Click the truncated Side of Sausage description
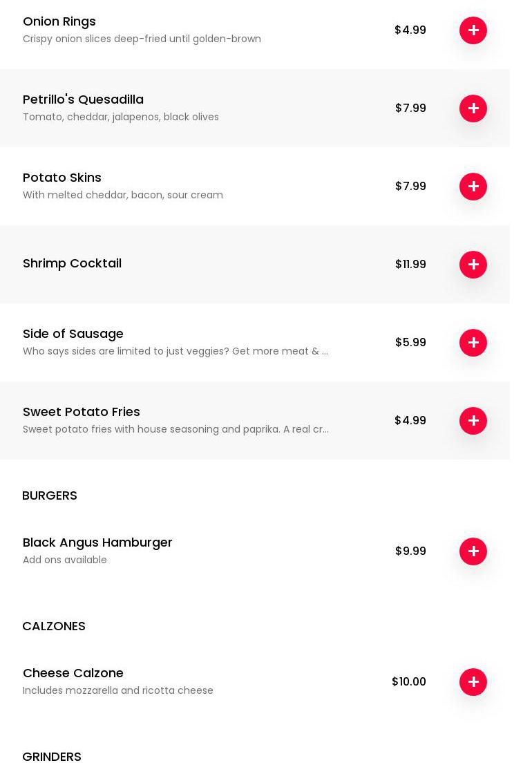 [175, 351]
